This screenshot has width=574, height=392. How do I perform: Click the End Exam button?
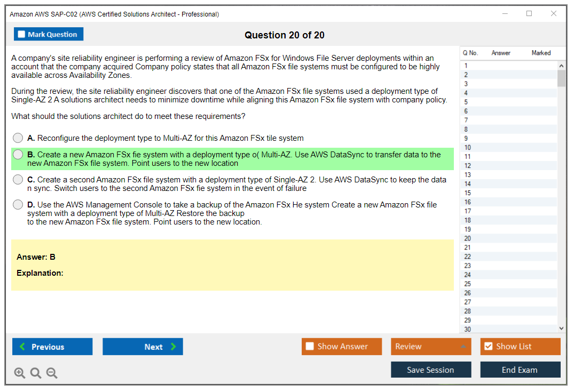coord(520,370)
